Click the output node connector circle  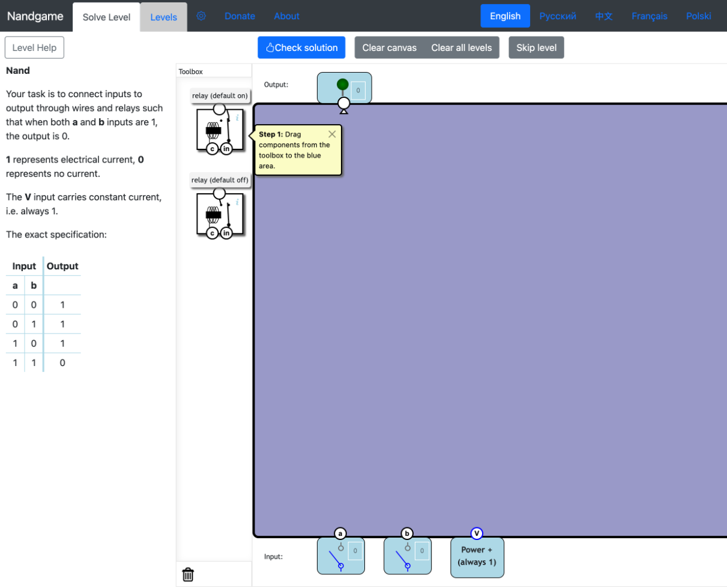click(x=344, y=104)
